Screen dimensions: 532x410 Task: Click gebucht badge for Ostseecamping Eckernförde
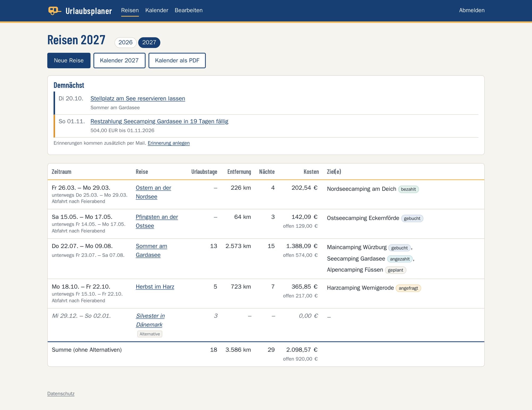(412, 218)
